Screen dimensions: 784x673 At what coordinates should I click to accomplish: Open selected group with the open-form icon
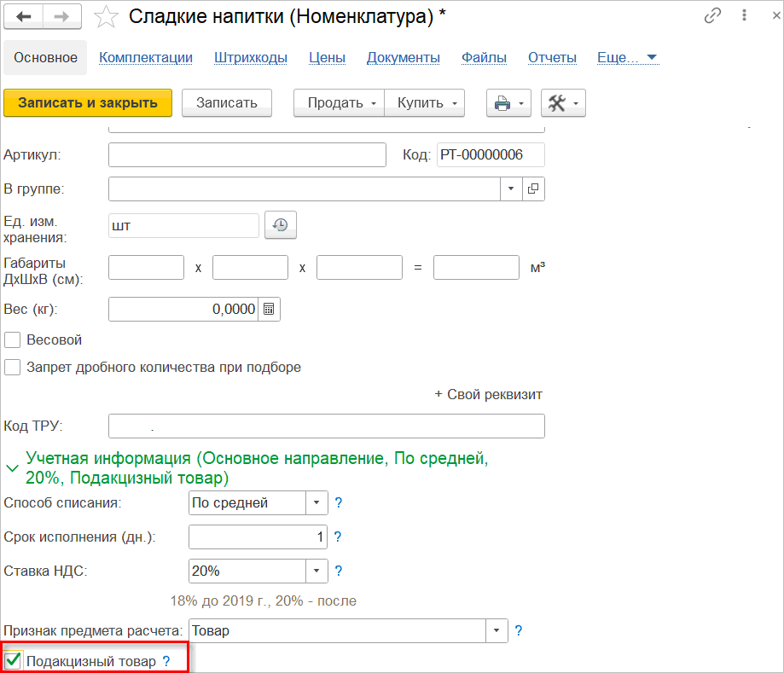tap(533, 189)
